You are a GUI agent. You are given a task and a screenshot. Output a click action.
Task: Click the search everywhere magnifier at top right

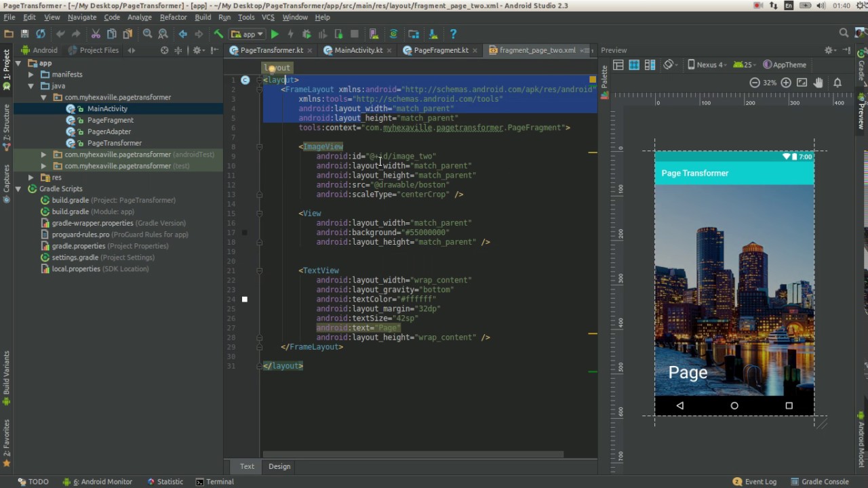click(844, 33)
